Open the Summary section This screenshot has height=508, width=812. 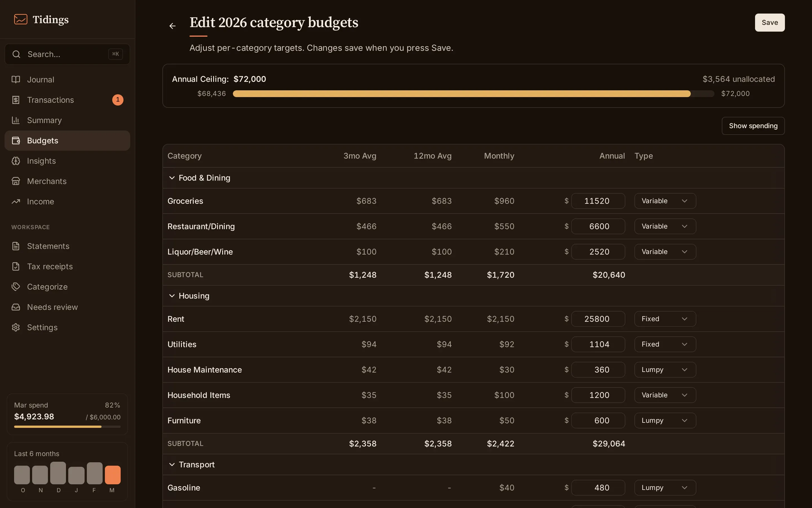67,120
